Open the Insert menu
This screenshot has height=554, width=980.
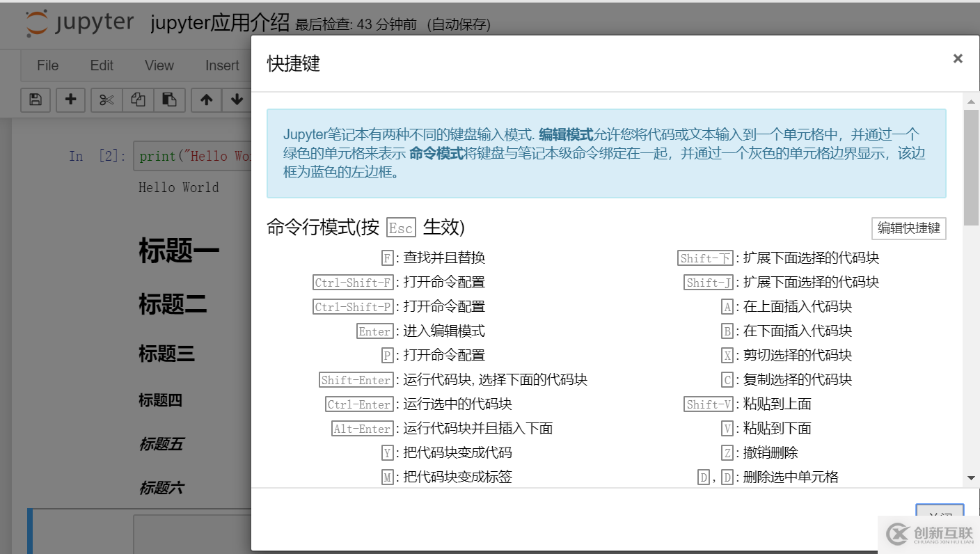coord(222,65)
